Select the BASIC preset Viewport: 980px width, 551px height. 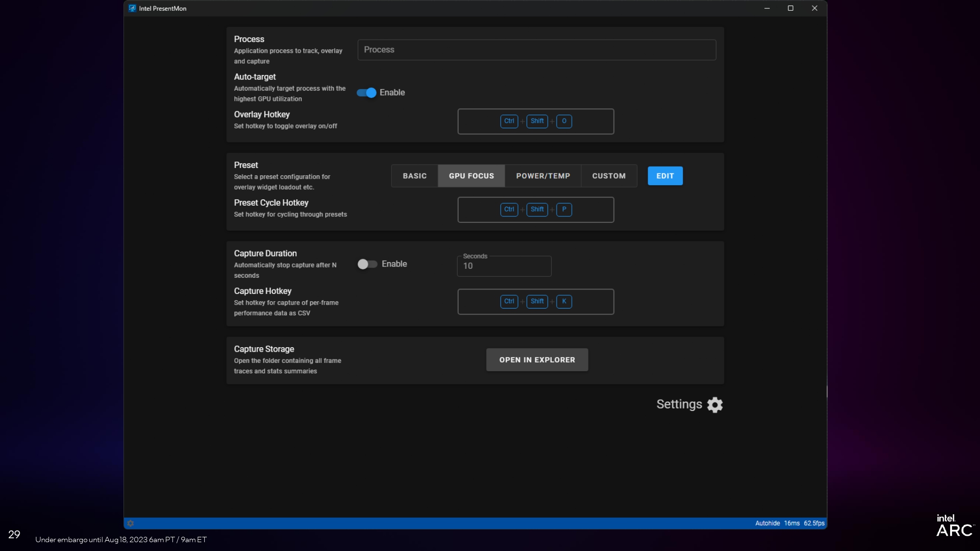click(414, 175)
